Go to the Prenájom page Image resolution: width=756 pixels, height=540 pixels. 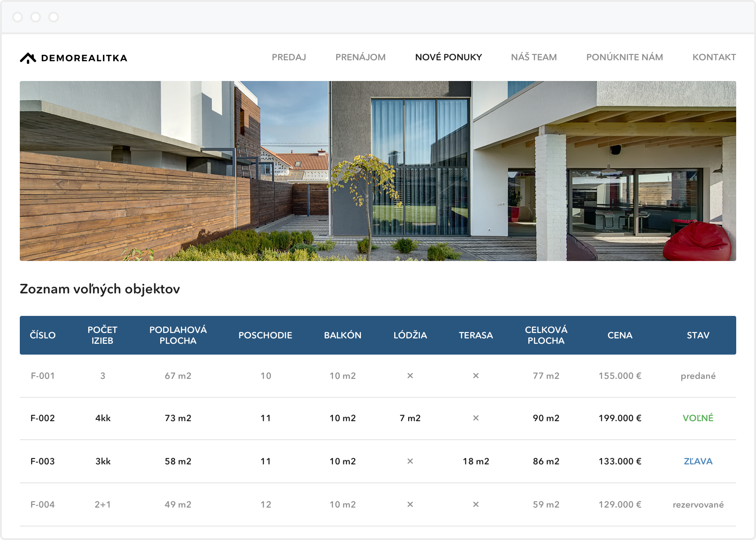[x=360, y=57]
